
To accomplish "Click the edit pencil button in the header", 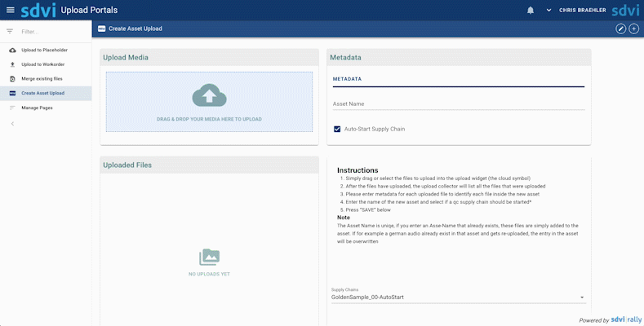I will pos(620,29).
